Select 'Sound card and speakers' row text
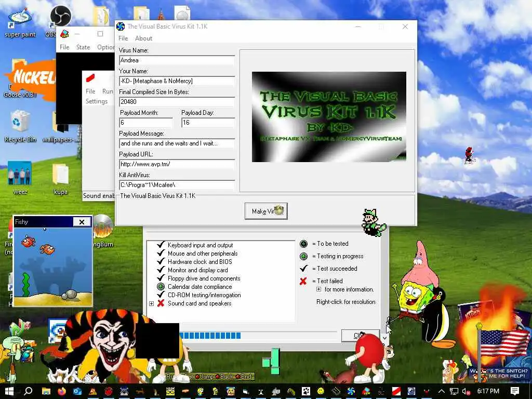This screenshot has width=532, height=399. point(199,303)
